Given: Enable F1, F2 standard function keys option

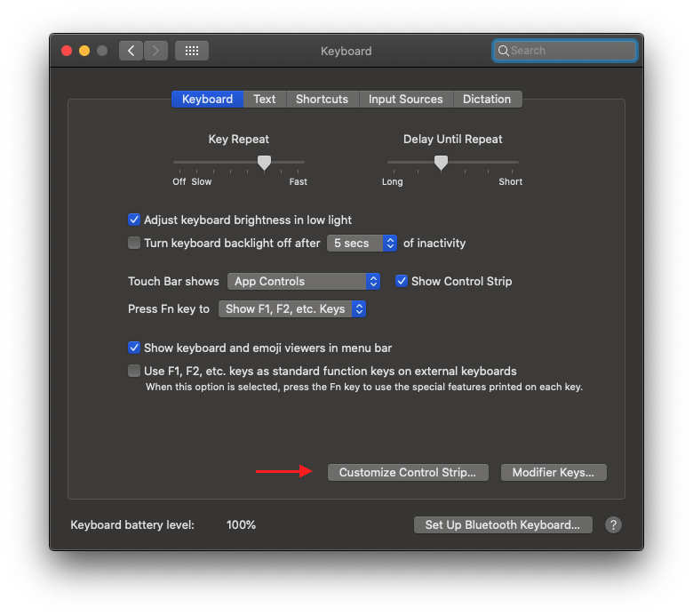Looking at the screenshot, I should [134, 371].
